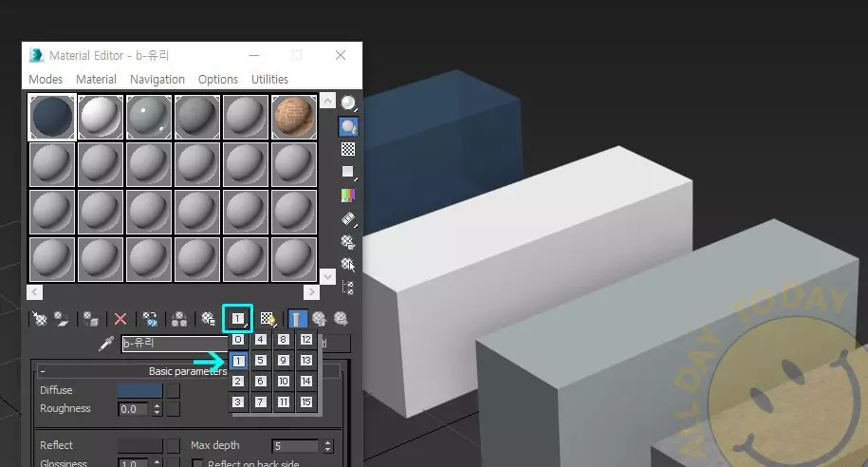Open the Sample Type sphere flyout
Screen dimensions: 868x467
tap(348, 103)
